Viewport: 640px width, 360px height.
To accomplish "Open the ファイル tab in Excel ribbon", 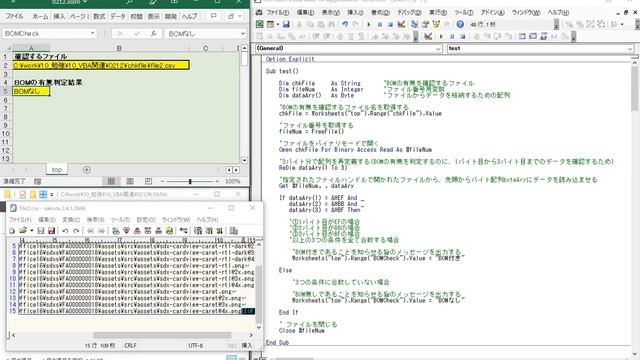I will [x=14, y=16].
